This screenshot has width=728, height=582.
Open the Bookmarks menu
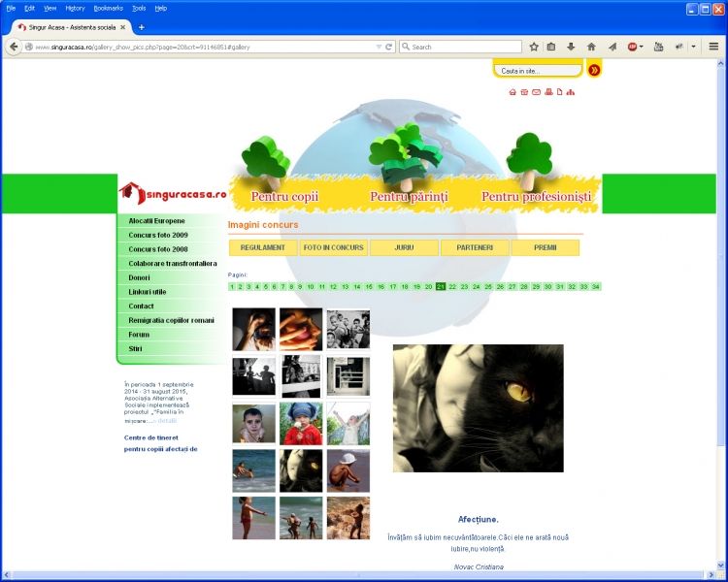click(108, 8)
